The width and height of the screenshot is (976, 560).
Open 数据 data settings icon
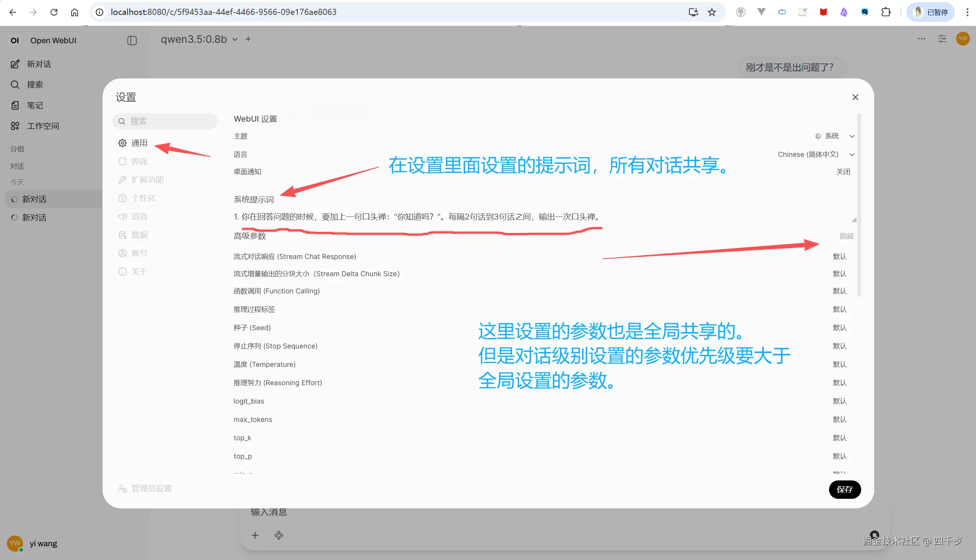122,234
